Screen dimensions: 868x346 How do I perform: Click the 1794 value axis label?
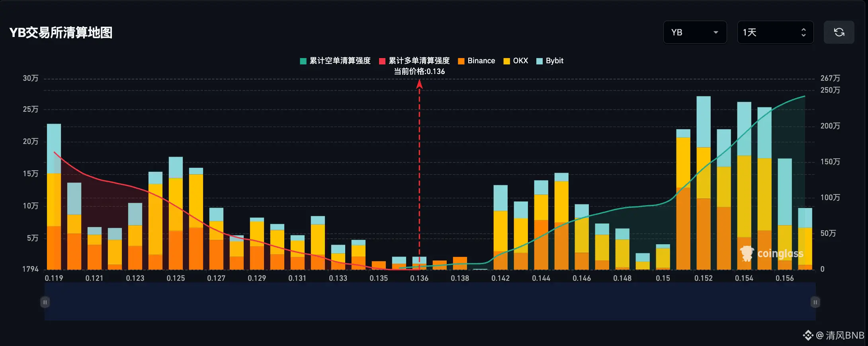(x=30, y=269)
